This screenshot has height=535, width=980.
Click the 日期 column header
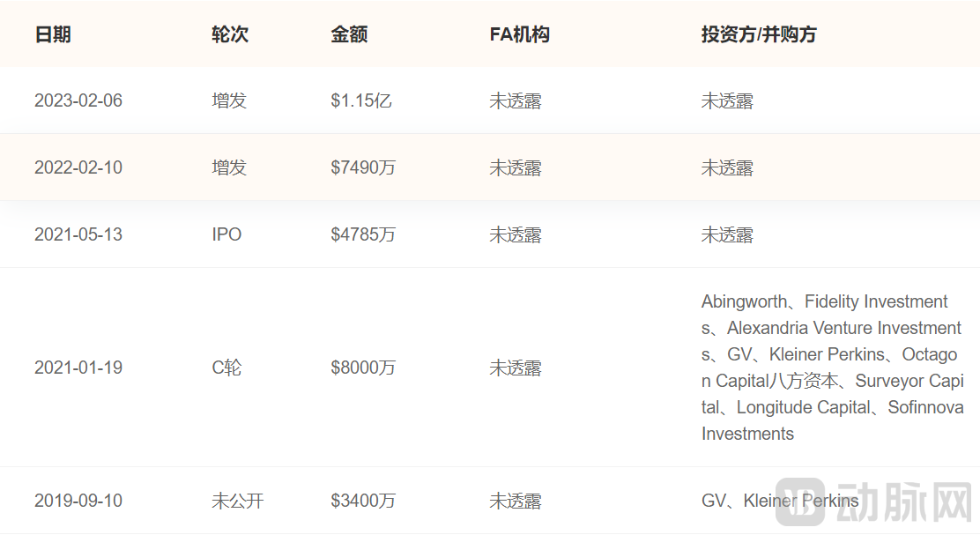tap(53, 34)
